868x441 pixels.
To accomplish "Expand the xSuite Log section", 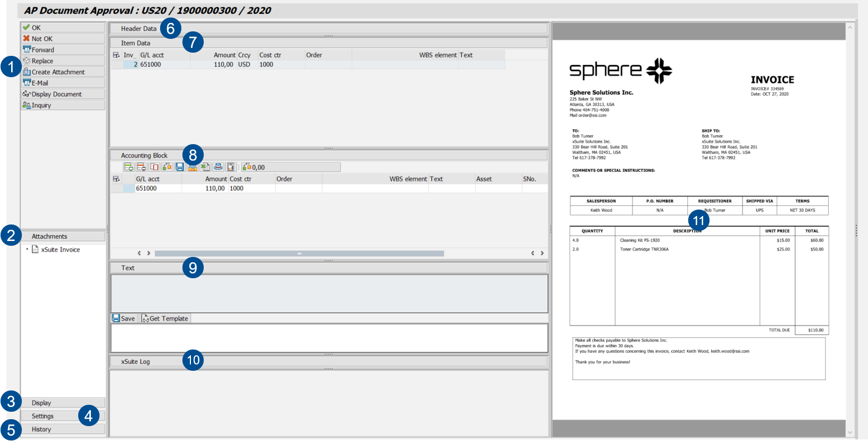I will 329,361.
